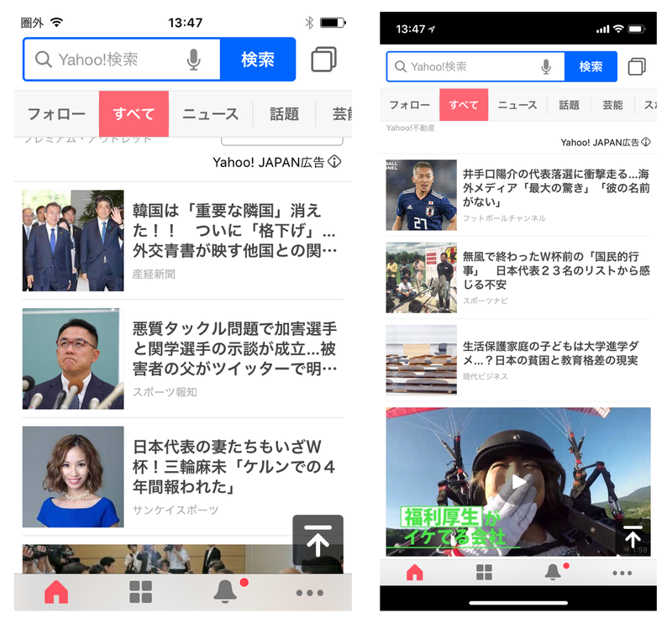Click the 産経新聞 source label
The height and width of the screenshot is (618, 672).
[x=154, y=274]
